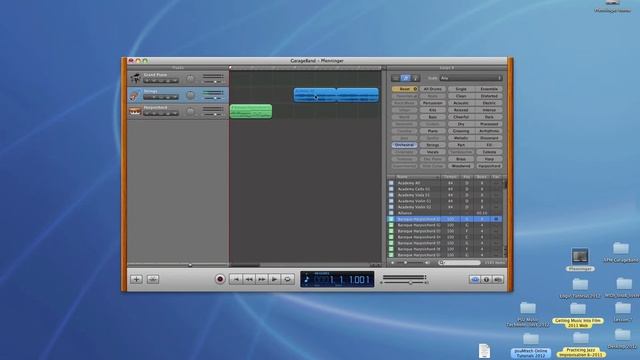Select the Woodwind keyword button
Viewport: 640px width, 360px height.
click(x=461, y=166)
